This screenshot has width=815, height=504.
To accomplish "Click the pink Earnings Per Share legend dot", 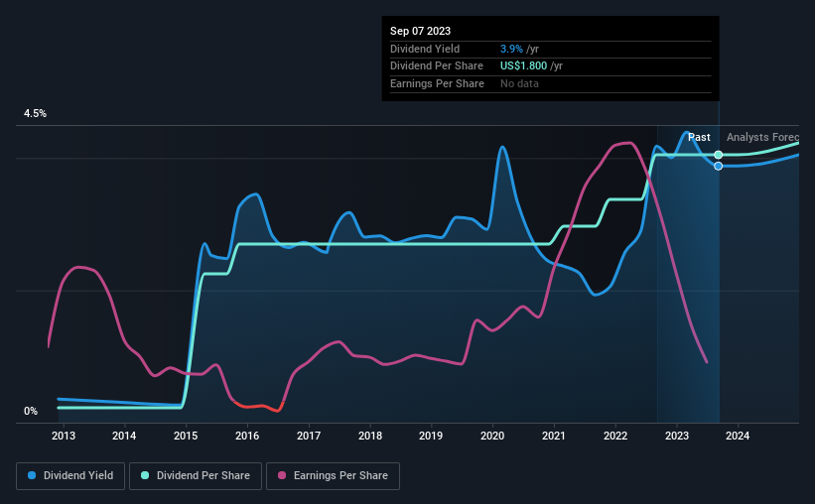I will click(x=282, y=475).
